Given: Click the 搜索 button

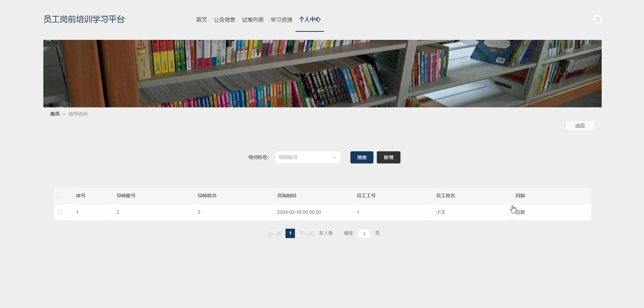Looking at the screenshot, I should (x=362, y=157).
